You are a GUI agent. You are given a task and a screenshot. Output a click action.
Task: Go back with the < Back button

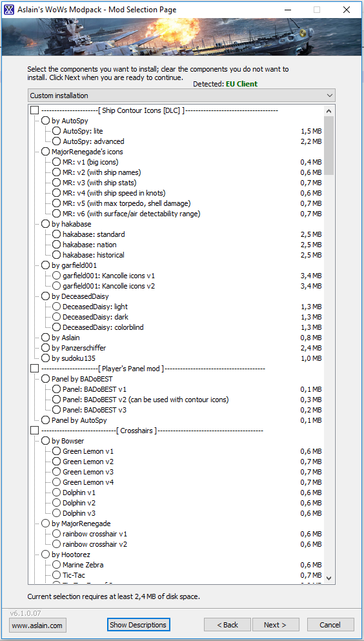coord(228,625)
